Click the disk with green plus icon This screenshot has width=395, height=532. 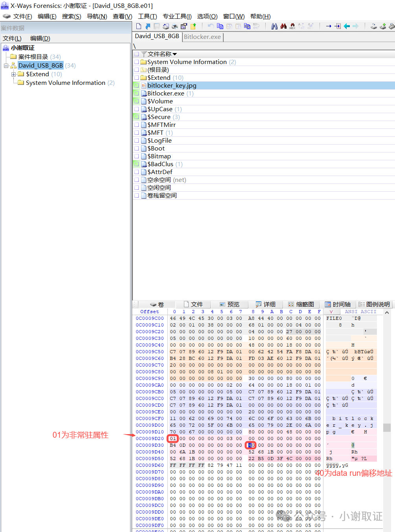382,26
